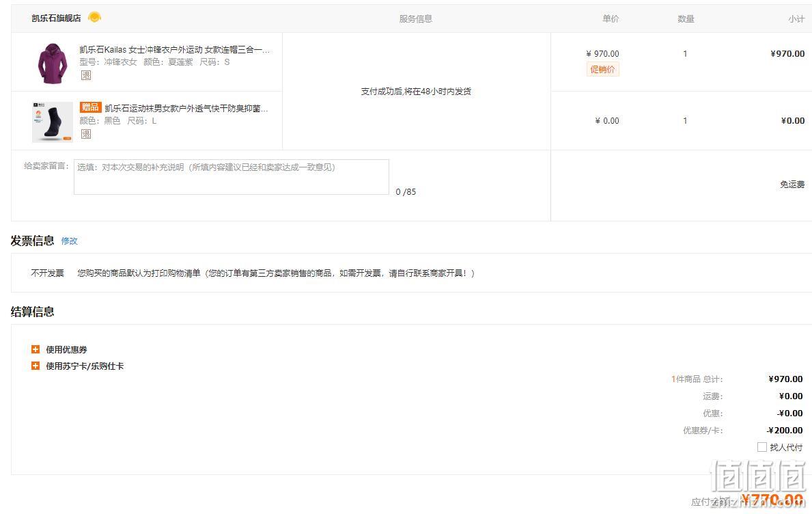812x514 pixels.
Task: Click 修改 to edit invoice info
Action: [x=70, y=241]
